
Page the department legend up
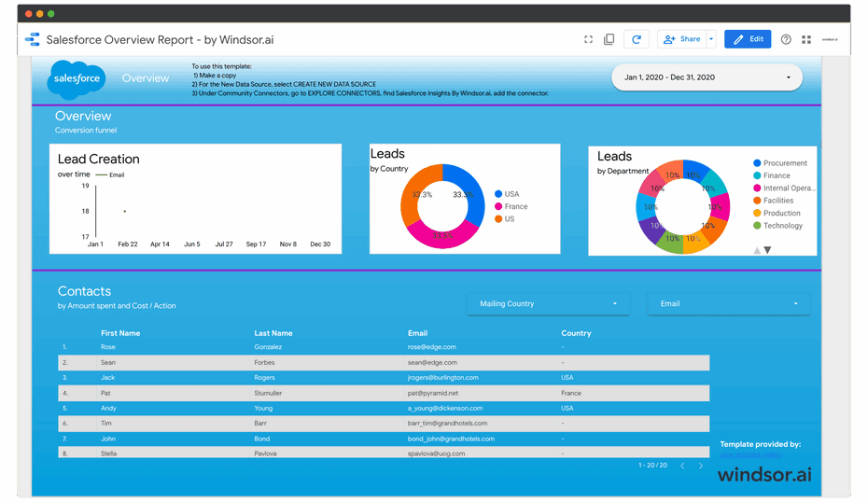(x=757, y=251)
